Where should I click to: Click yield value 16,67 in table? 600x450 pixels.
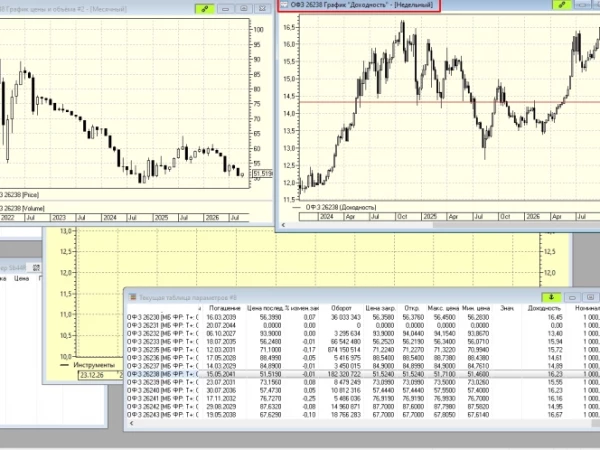pos(555,415)
